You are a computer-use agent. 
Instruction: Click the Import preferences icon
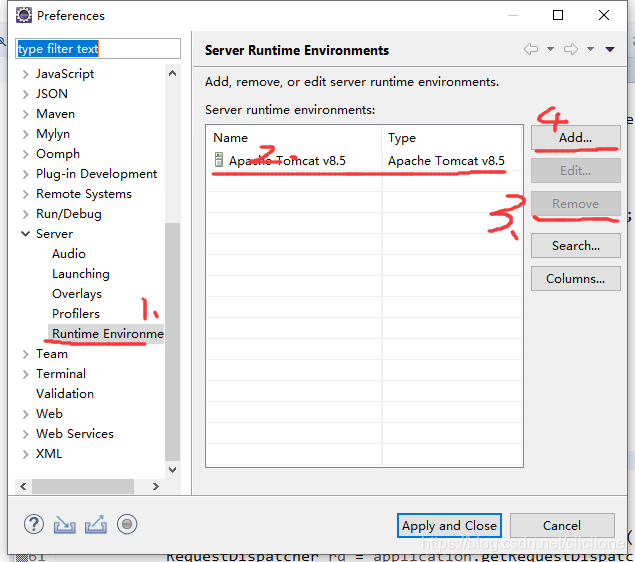(x=64, y=525)
